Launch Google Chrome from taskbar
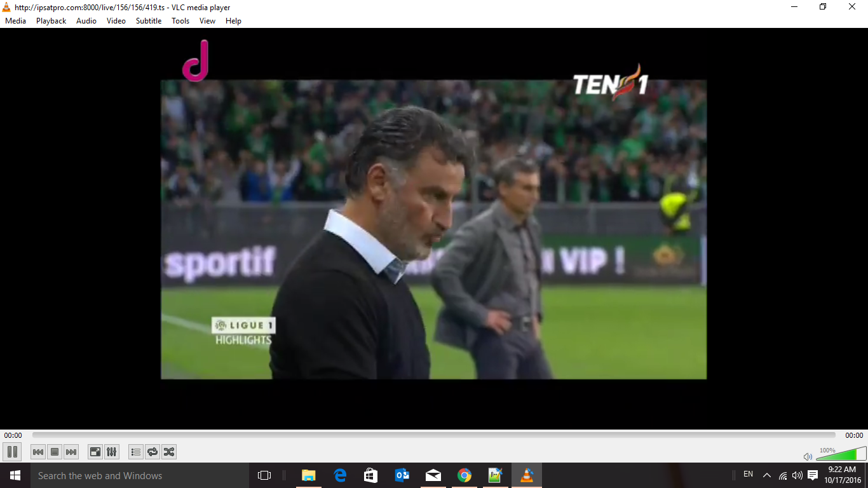 465,475
